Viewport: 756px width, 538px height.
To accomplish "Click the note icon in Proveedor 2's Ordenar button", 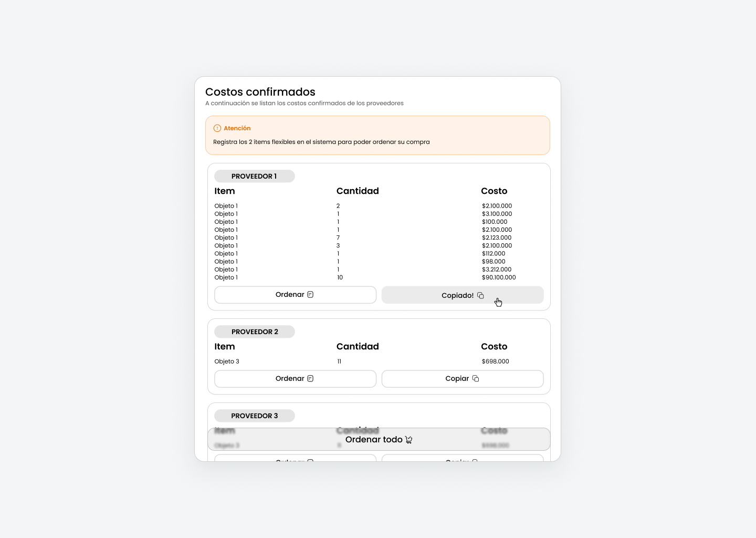I will click(x=311, y=378).
